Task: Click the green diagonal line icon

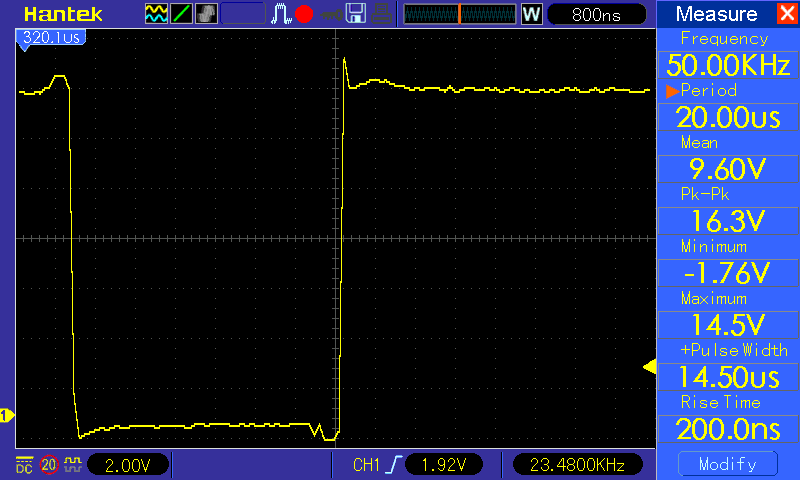Action: (x=181, y=14)
